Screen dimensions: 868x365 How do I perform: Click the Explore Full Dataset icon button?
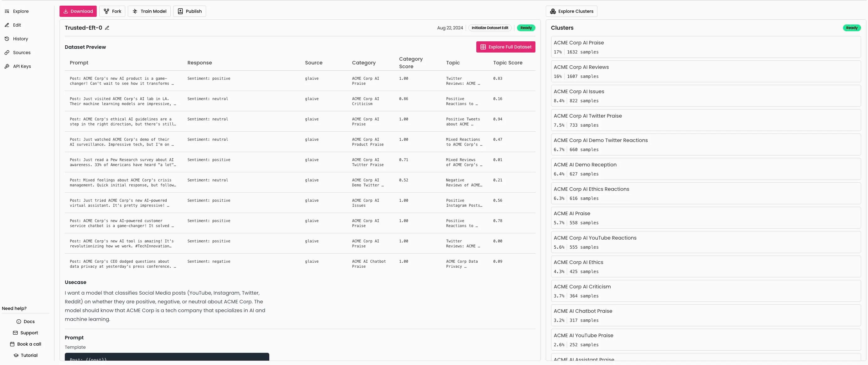(484, 47)
